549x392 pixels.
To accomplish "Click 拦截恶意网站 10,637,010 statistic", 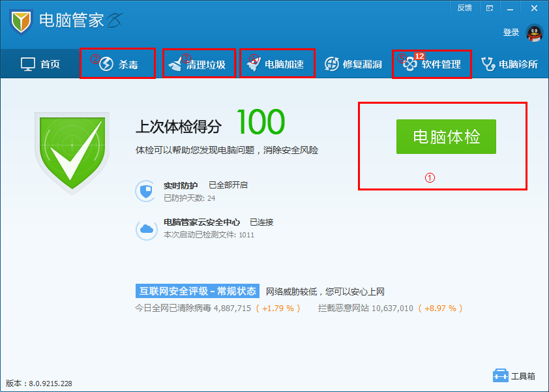I will pos(366,309).
